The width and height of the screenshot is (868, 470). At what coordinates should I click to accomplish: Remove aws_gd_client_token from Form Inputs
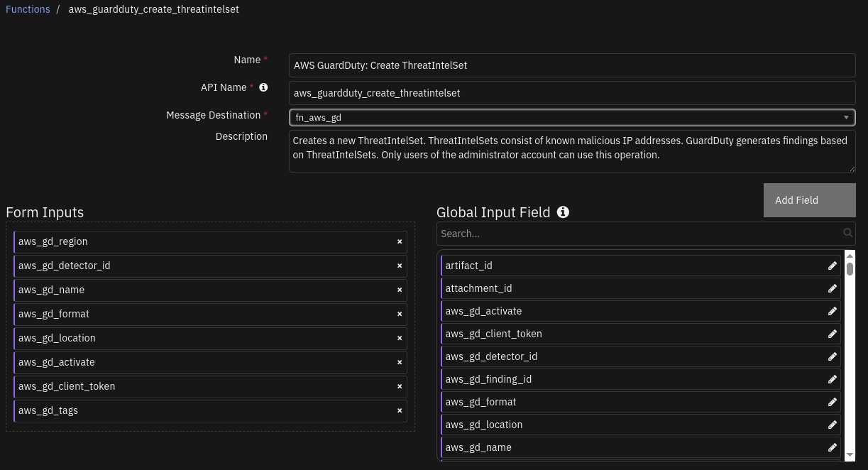tap(400, 386)
